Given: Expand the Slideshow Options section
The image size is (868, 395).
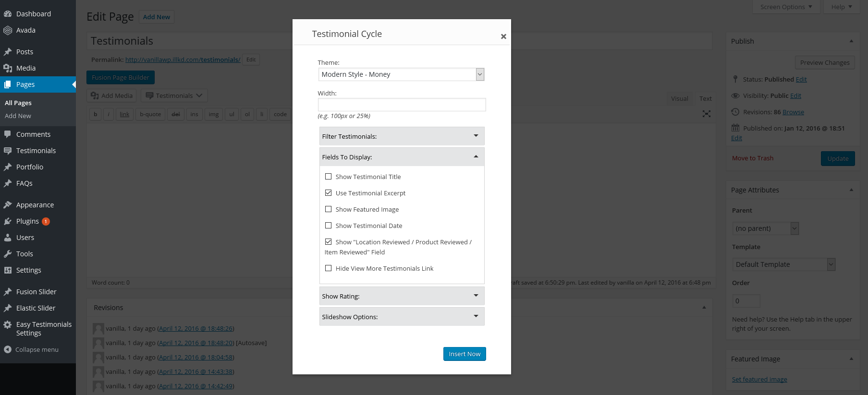Looking at the screenshot, I should pos(402,317).
